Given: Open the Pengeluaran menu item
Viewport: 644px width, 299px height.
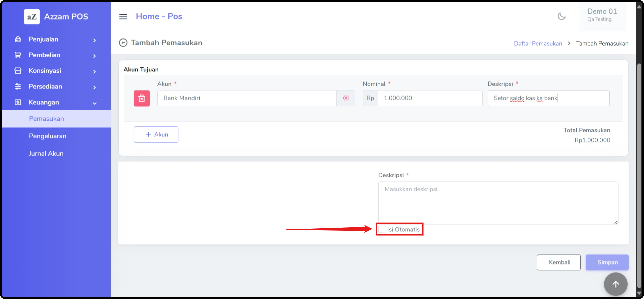Looking at the screenshot, I should coord(47,136).
